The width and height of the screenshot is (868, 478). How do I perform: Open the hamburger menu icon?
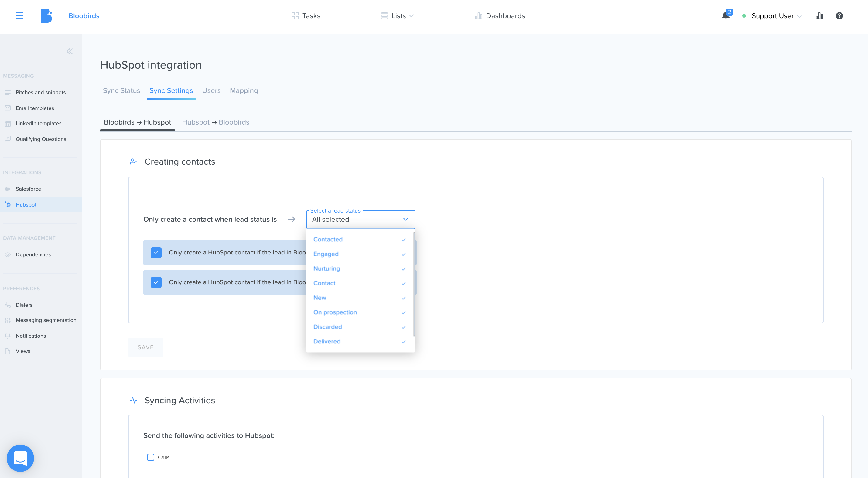click(x=19, y=16)
